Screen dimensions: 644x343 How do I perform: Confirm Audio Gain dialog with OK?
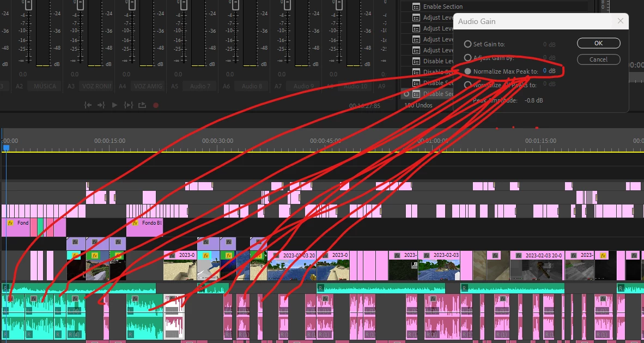598,43
